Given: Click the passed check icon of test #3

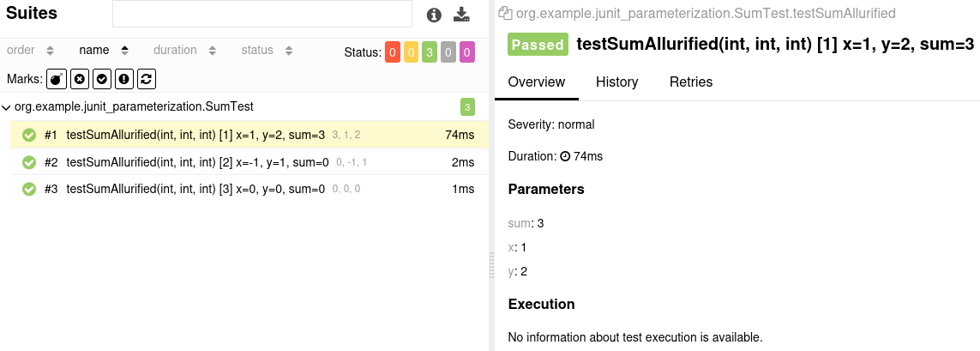Looking at the screenshot, I should (x=29, y=189).
